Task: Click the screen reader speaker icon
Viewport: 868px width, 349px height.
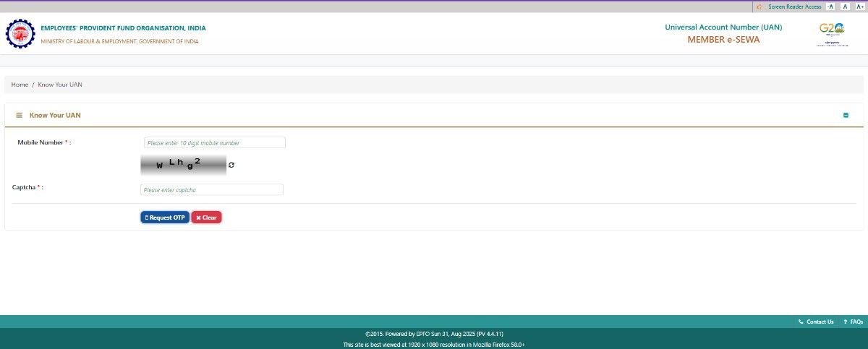Action: (759, 7)
